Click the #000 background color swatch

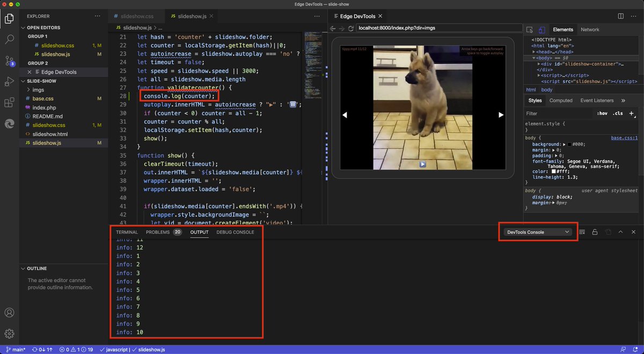point(569,145)
